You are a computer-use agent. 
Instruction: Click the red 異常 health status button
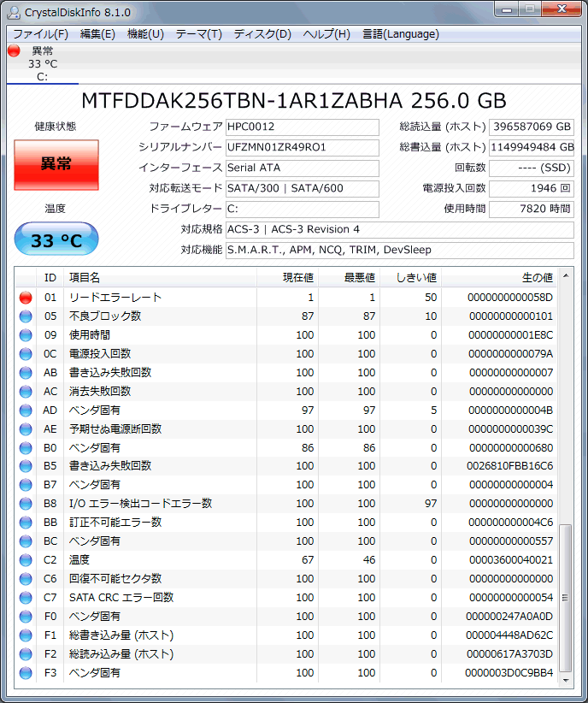pos(56,164)
